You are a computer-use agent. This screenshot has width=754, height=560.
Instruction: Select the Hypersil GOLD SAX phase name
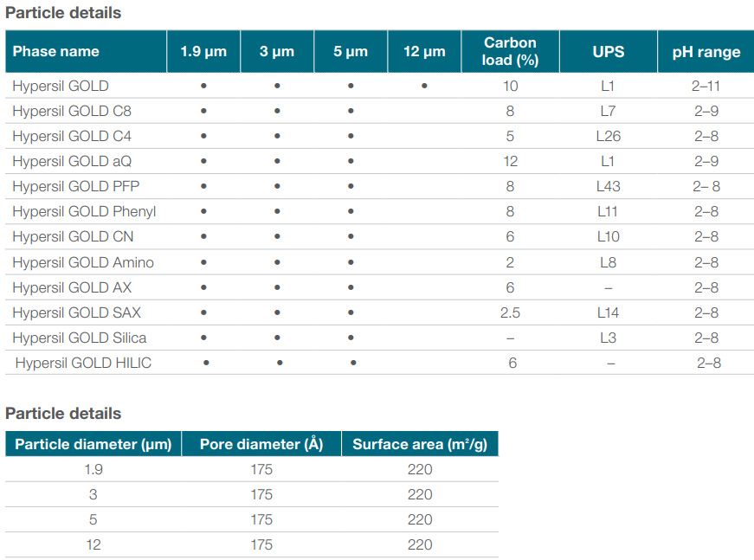(77, 312)
